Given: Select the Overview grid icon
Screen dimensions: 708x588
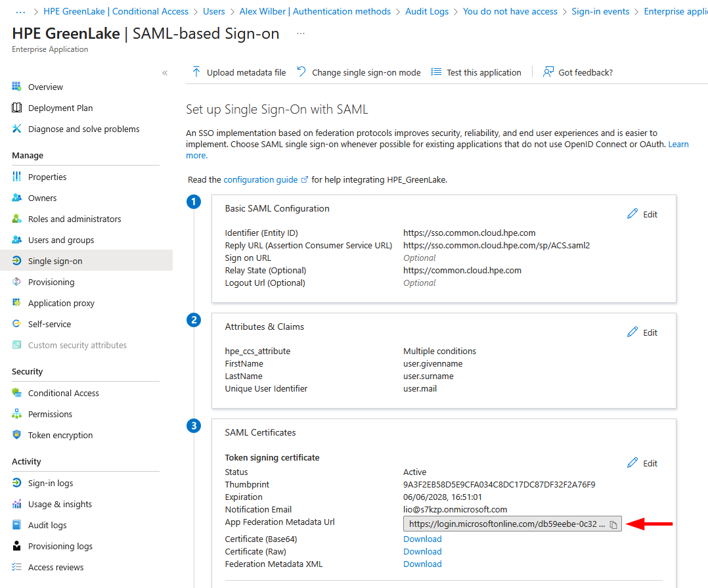Looking at the screenshot, I should pos(17,87).
